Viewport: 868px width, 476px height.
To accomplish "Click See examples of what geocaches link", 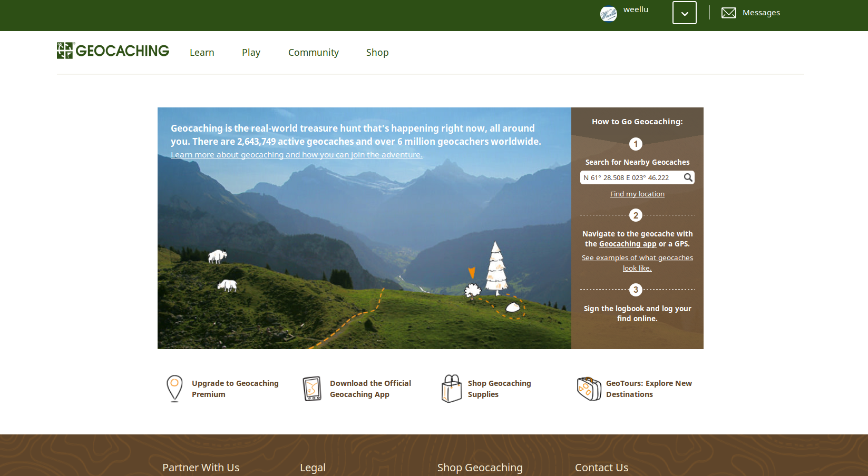I will 637,258.
